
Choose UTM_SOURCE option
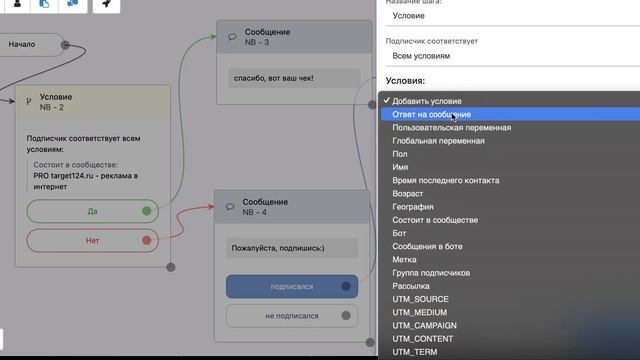[510, 299]
